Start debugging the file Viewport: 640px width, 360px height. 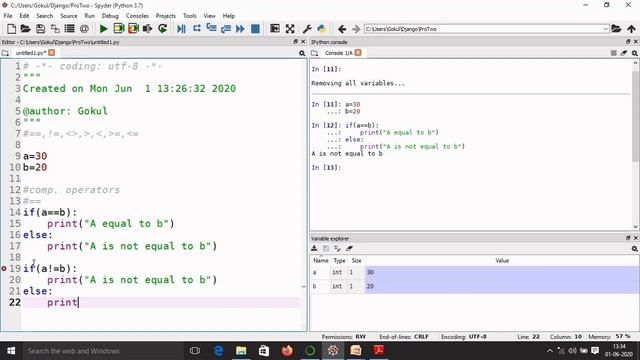click(x=182, y=29)
